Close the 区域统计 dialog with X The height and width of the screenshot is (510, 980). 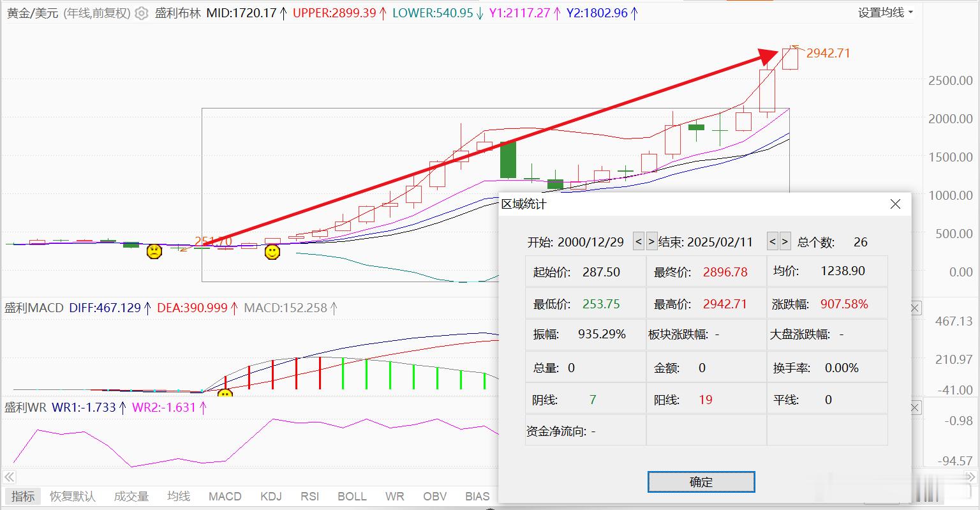[895, 204]
